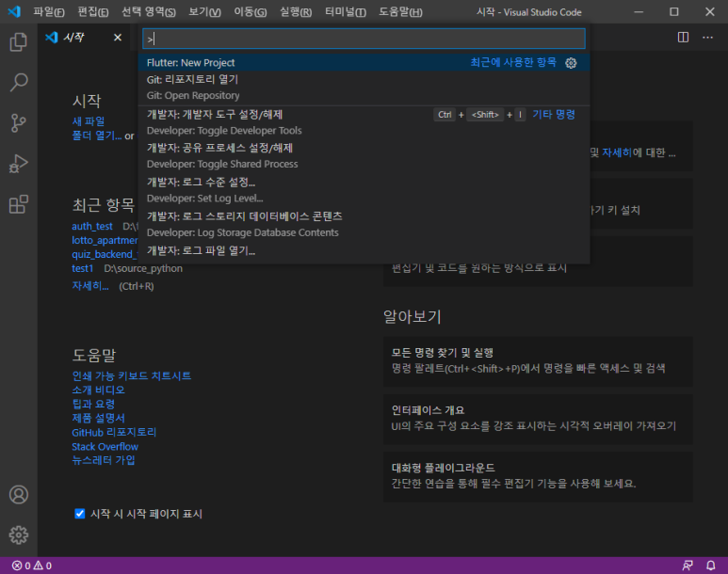Image resolution: width=728 pixels, height=574 pixels.
Task: Open the 뉴스레터 가입 link
Action: click(x=104, y=460)
